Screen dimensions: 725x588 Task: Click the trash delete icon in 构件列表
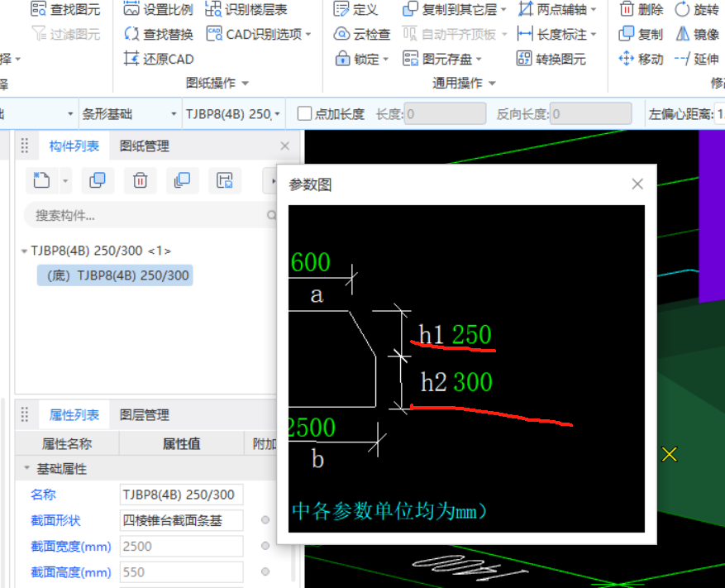coord(140,180)
